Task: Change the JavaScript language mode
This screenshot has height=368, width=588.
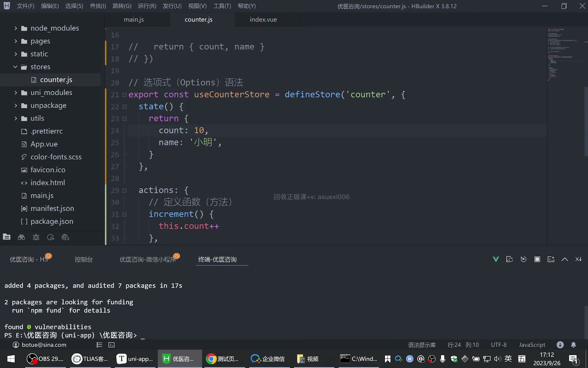Action: coord(532,345)
